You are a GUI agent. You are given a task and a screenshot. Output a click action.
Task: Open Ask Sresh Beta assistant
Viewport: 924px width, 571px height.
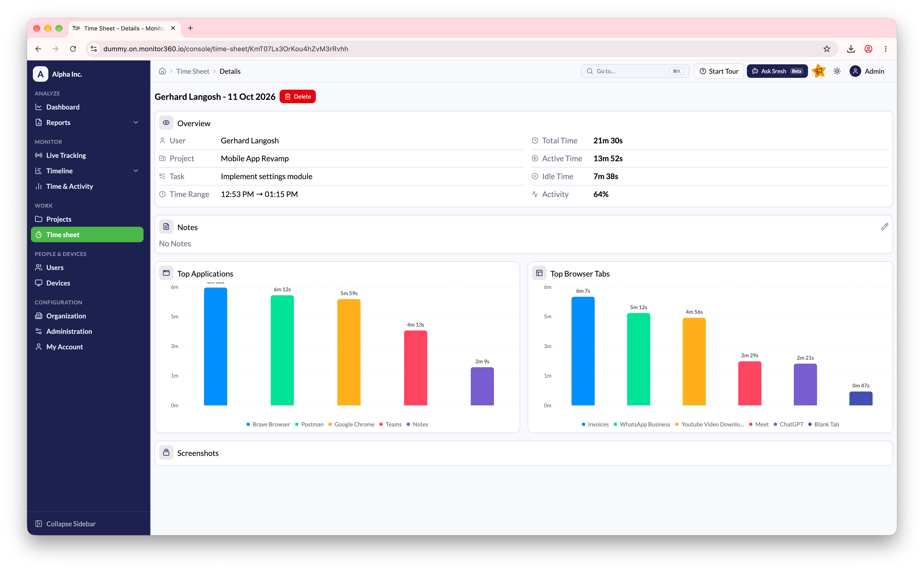point(777,71)
